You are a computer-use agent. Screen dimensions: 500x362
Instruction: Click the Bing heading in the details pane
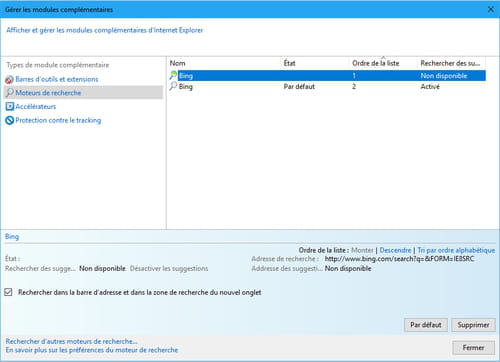coord(12,237)
